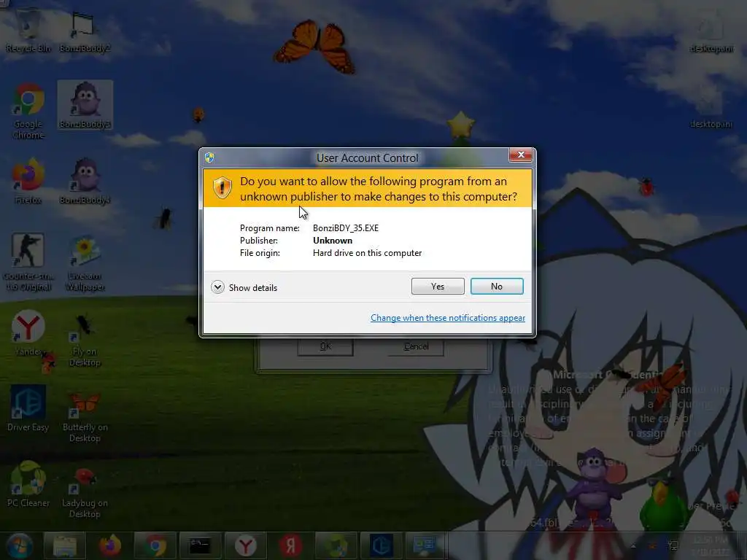Image resolution: width=747 pixels, height=560 pixels.
Task: Close the User Account Control dialog
Action: click(521, 155)
